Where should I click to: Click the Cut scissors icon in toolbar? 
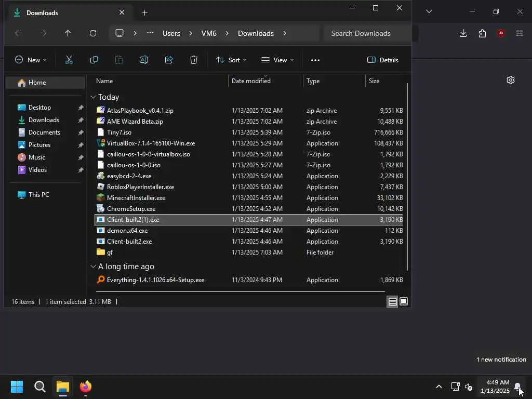click(69, 60)
